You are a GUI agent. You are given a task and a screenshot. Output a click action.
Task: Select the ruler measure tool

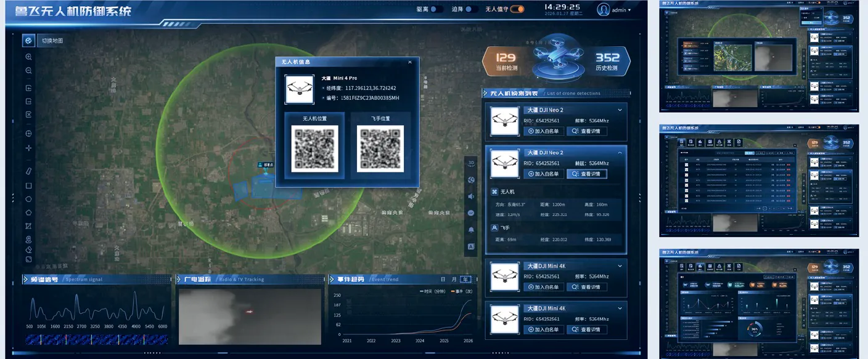click(x=28, y=171)
